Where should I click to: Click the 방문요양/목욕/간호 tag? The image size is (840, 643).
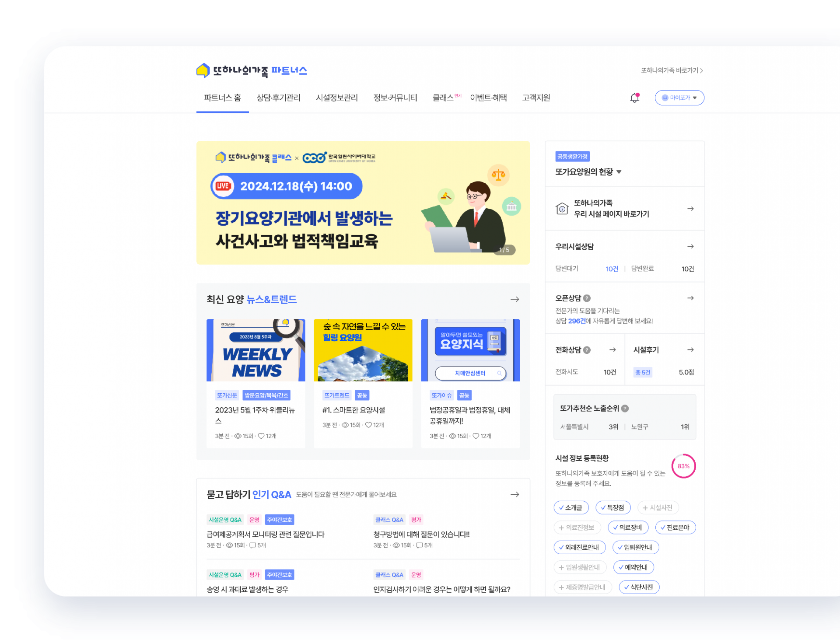266,395
